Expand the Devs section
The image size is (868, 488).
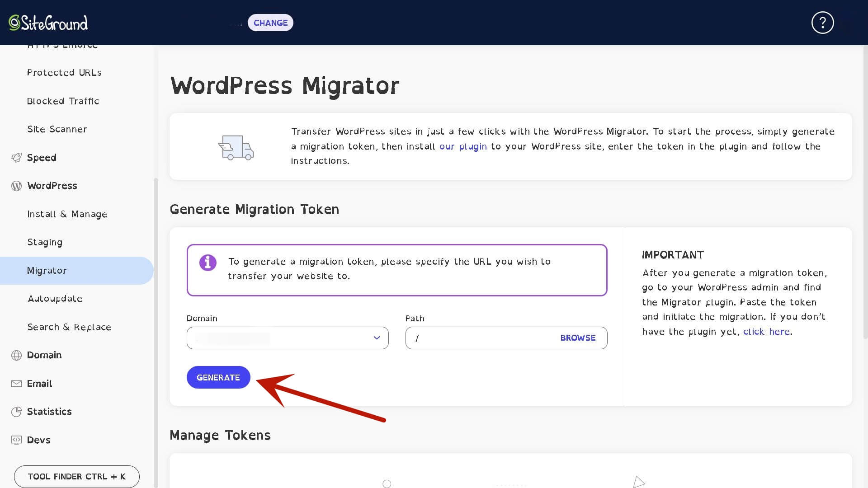(38, 440)
